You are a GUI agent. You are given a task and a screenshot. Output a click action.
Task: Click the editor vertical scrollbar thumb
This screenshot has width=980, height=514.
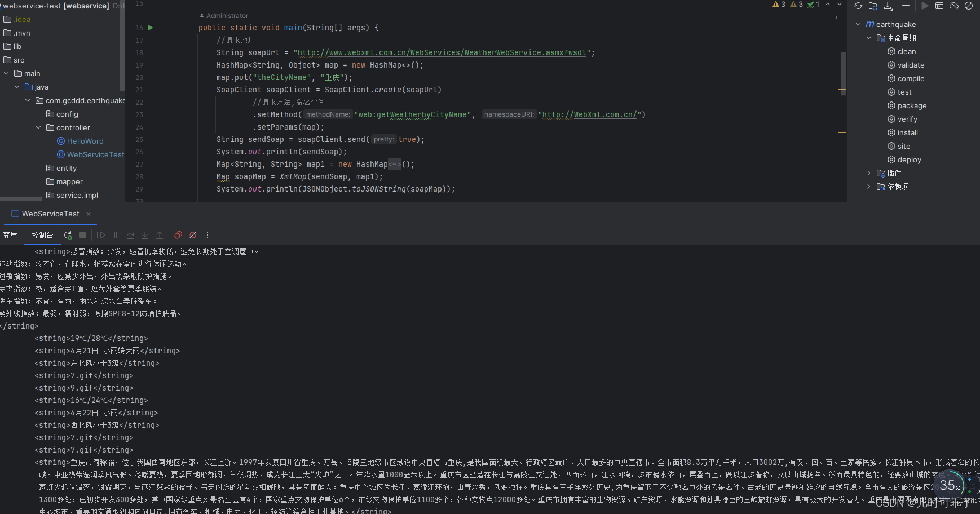(x=844, y=74)
